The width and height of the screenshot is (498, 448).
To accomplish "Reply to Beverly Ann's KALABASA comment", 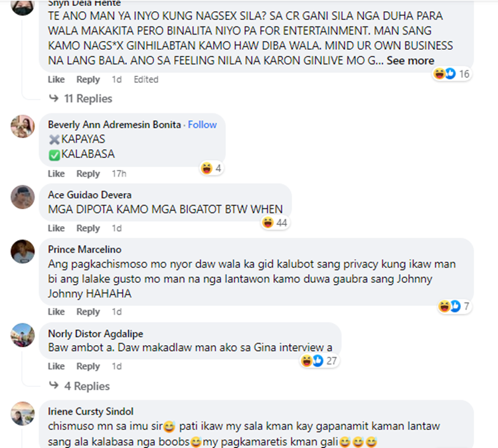I will click(x=88, y=174).
